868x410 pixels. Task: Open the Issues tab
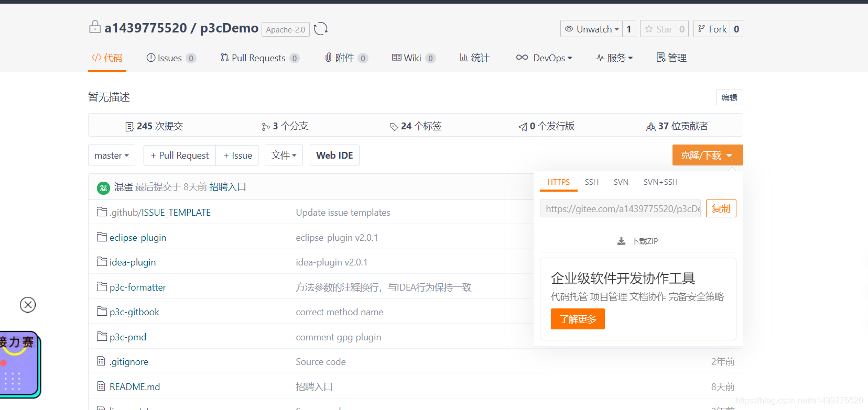171,58
